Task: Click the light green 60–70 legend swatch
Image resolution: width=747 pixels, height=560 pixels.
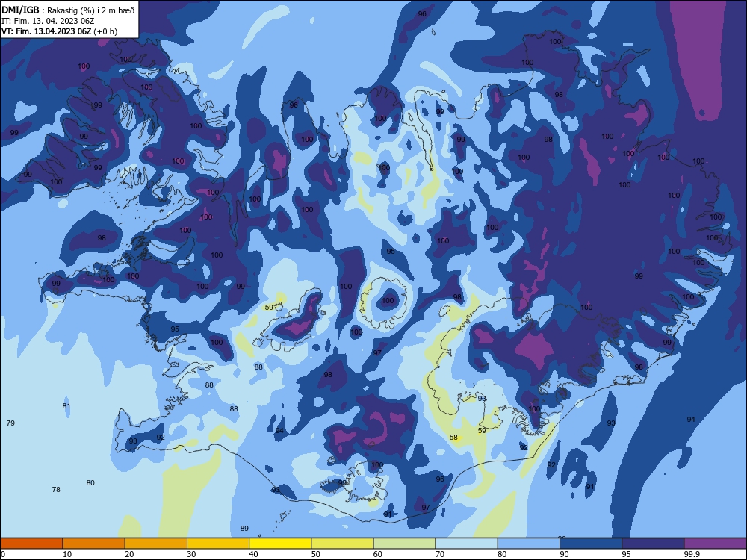Action: (x=404, y=544)
